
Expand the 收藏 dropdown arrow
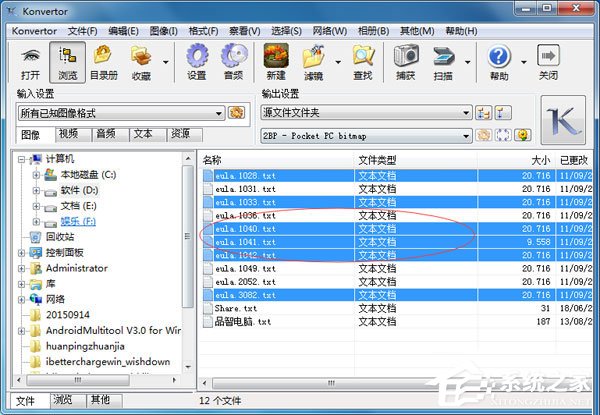[166, 62]
